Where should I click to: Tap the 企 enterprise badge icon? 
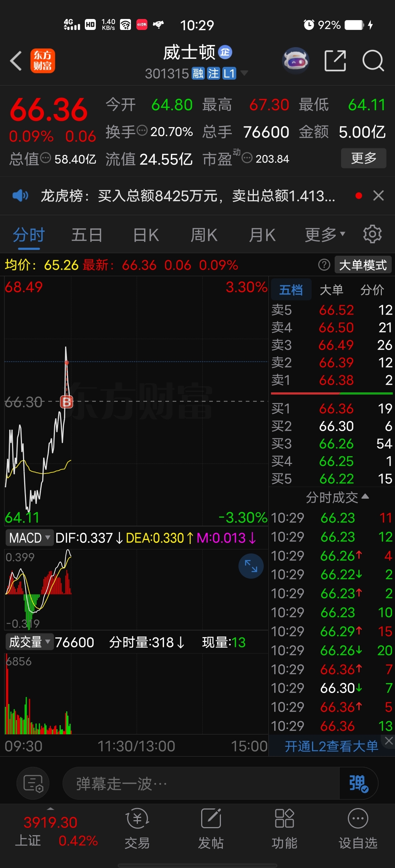point(225,52)
